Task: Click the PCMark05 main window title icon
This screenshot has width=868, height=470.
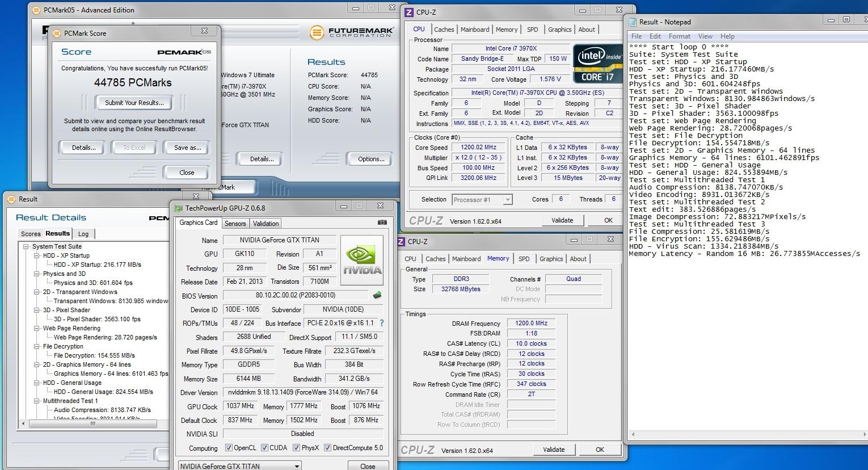Action: [36, 10]
